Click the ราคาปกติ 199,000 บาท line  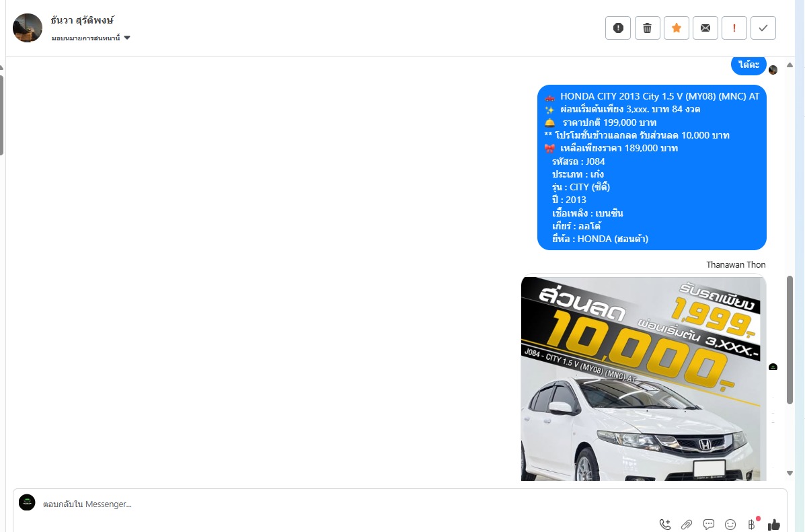609,122
